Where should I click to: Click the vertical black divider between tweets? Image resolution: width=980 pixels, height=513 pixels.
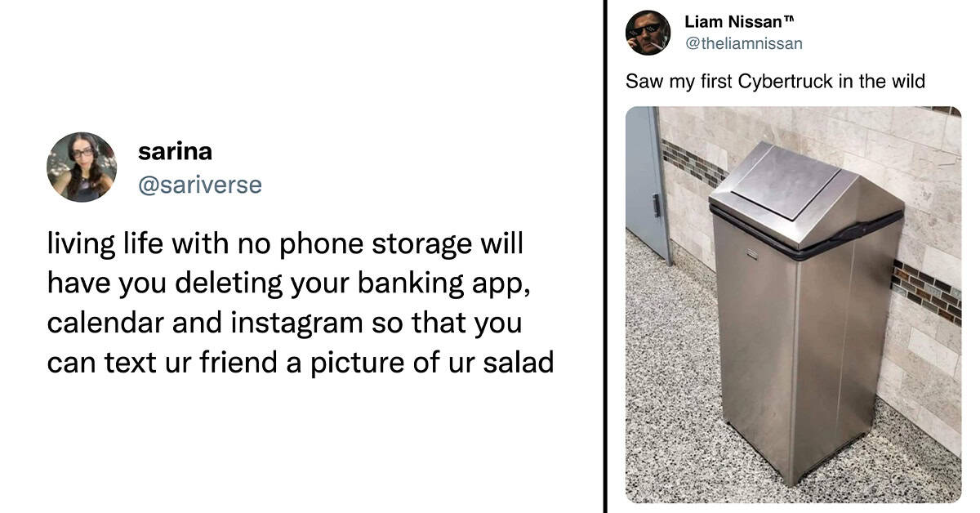(x=606, y=256)
